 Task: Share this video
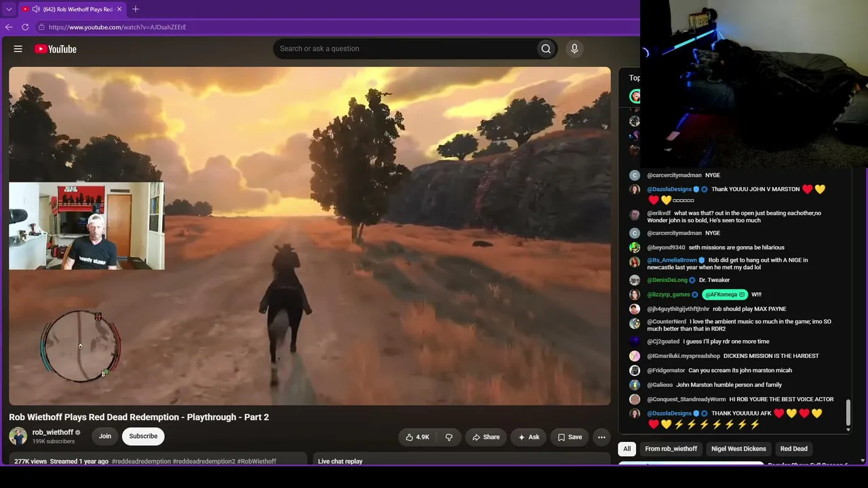486,437
